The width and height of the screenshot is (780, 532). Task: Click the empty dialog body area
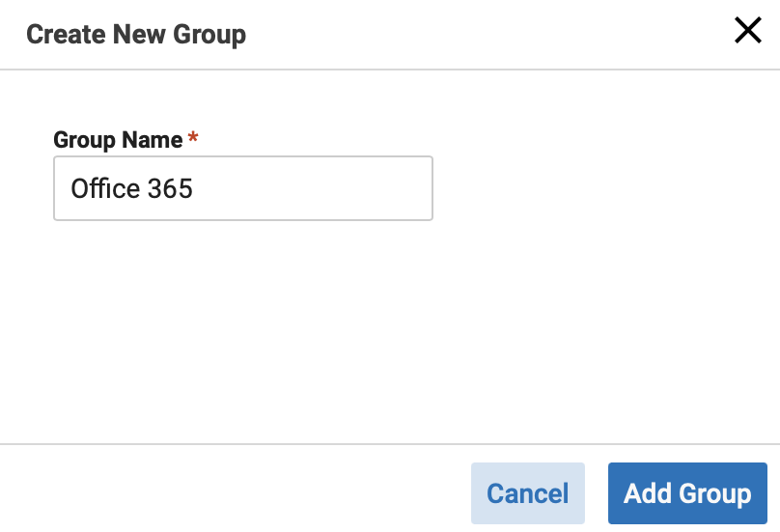pyautogui.click(x=390, y=328)
